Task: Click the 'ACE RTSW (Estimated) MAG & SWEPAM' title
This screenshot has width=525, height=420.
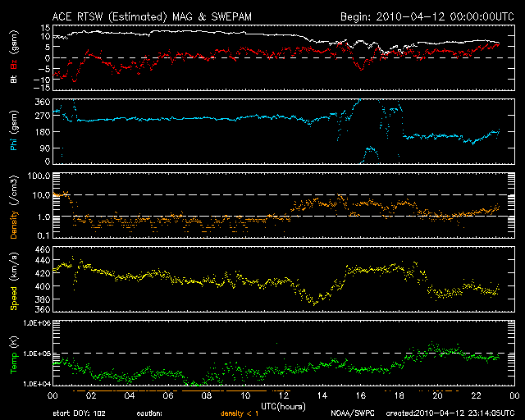Action: (x=152, y=16)
